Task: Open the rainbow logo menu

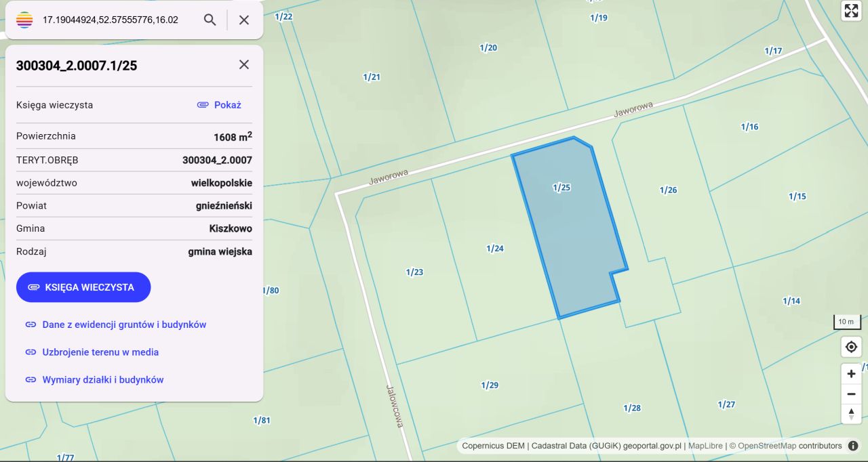Action: click(23, 20)
